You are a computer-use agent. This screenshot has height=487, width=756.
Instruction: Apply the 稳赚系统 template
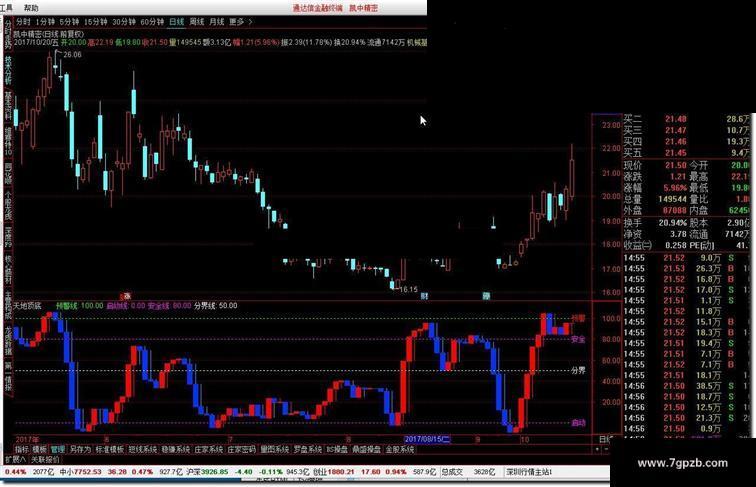click(176, 449)
